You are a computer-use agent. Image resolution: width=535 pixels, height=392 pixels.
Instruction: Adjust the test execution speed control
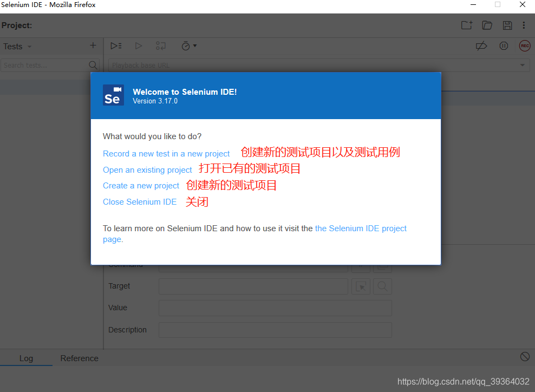pyautogui.click(x=186, y=45)
